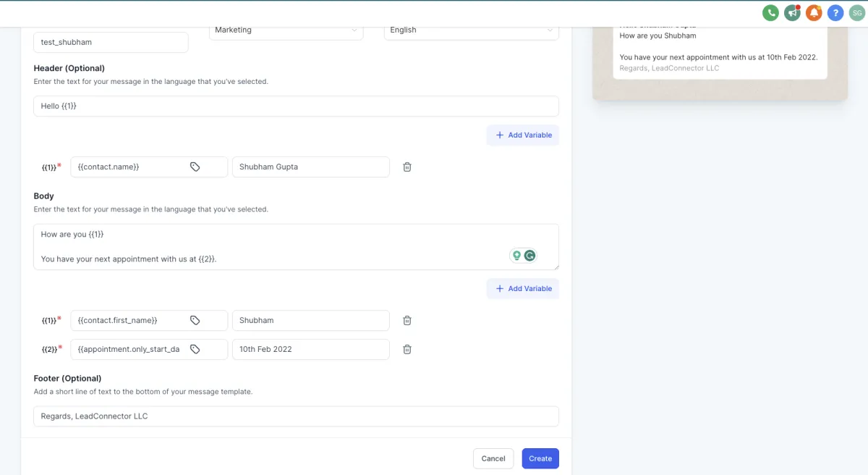Click the lightbulb suggestion icon in body
The height and width of the screenshot is (475, 868).
point(516,256)
